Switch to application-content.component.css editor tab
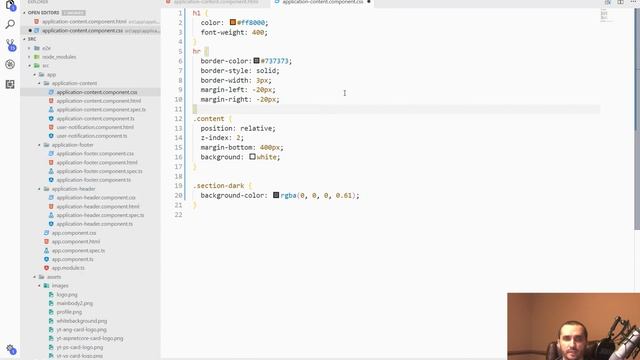 322,2
